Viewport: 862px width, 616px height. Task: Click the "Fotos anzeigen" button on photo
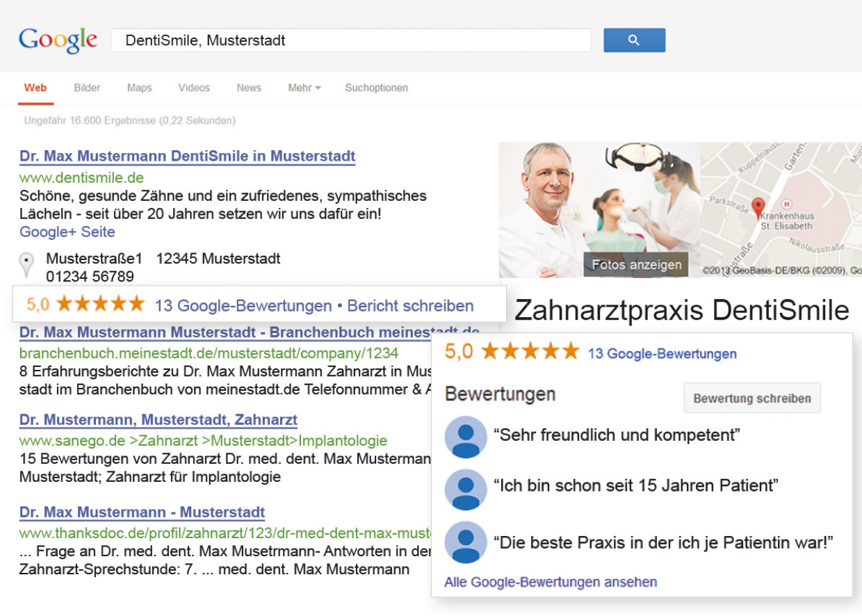(636, 265)
